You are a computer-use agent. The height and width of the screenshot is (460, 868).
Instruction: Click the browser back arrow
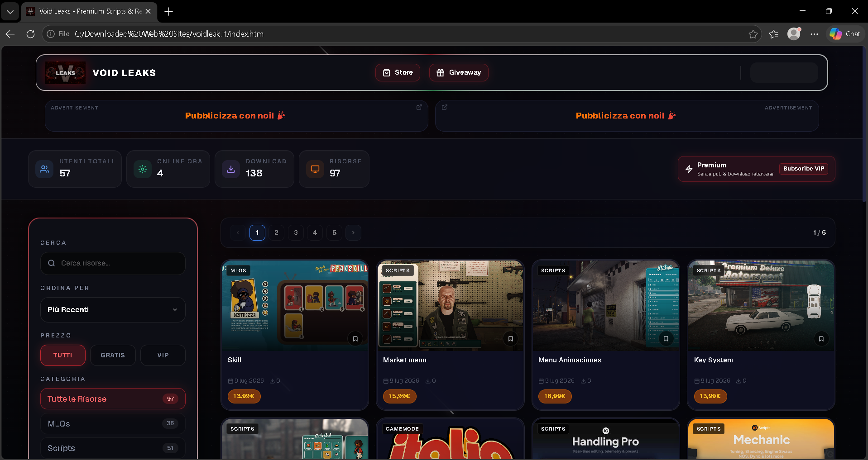click(x=10, y=34)
